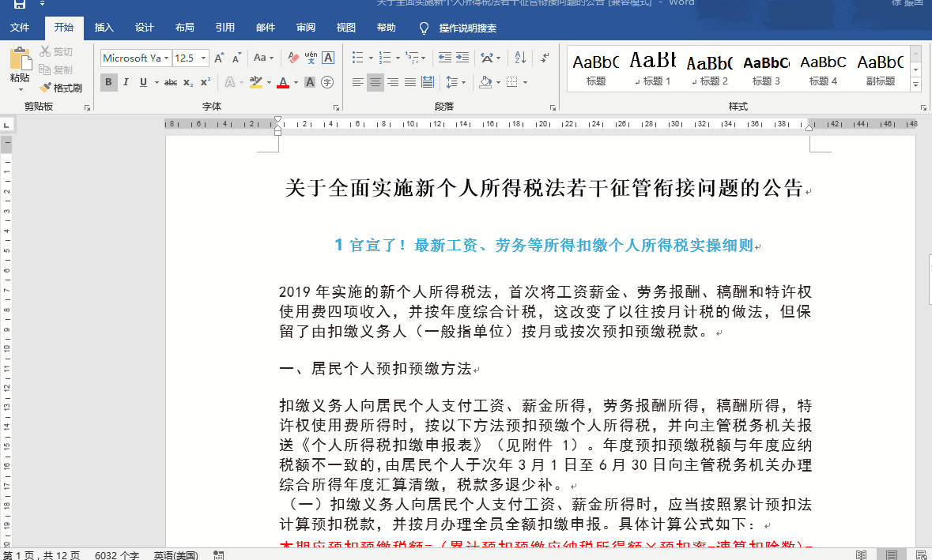Apply strikethrough to selected text

click(x=170, y=81)
